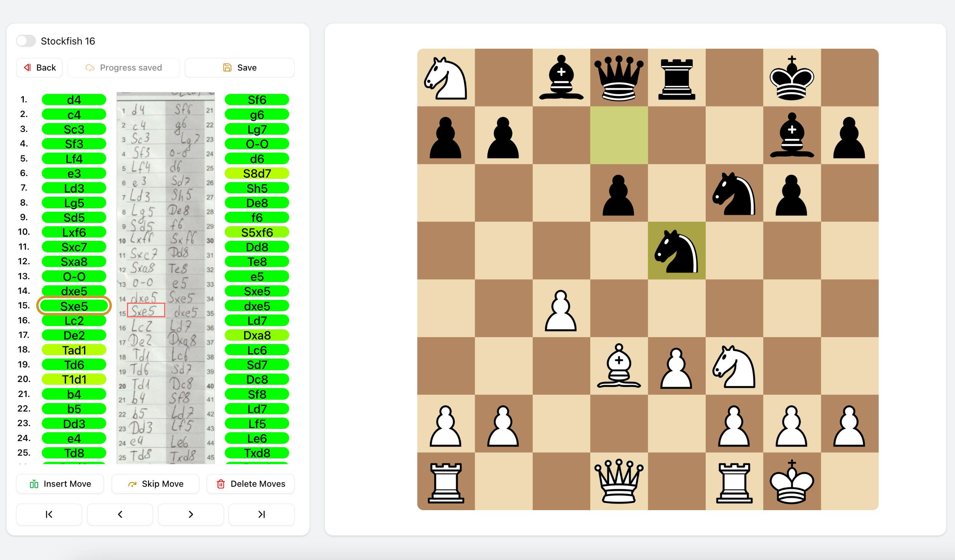Step forward one move using right chevron
Image resolution: width=955 pixels, height=560 pixels.
pos(191,514)
